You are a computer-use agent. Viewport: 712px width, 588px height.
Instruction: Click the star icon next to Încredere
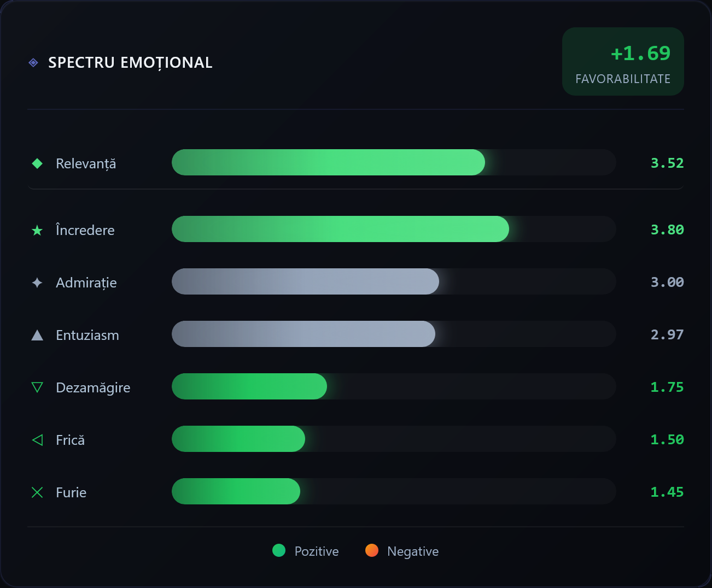click(x=37, y=231)
